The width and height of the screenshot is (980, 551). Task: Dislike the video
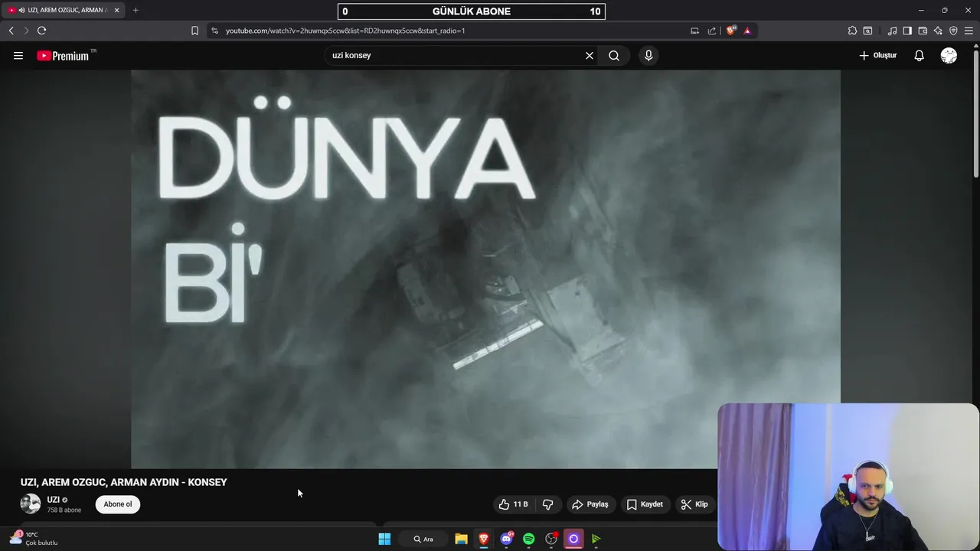[x=548, y=504]
